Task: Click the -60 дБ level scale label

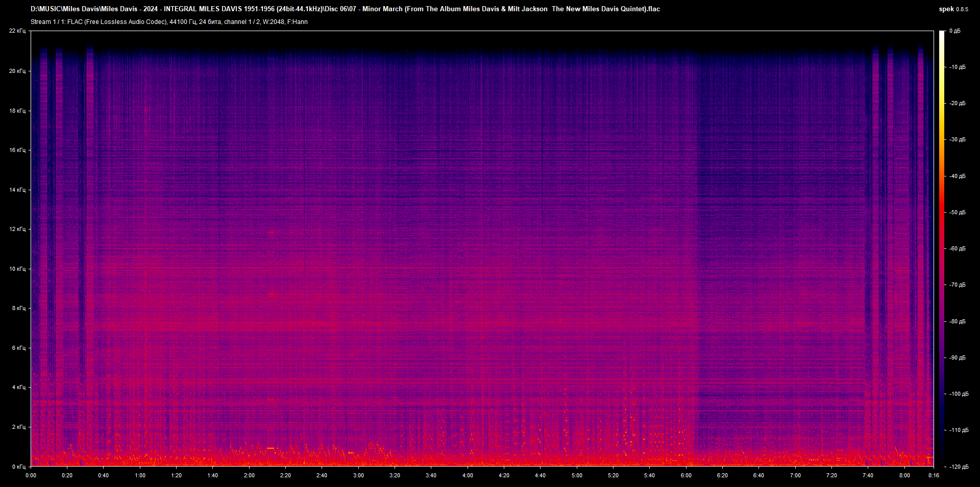Action: (x=957, y=249)
